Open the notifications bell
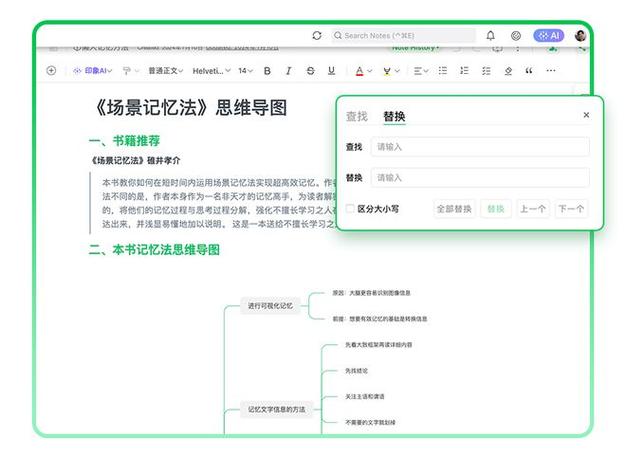 point(491,35)
